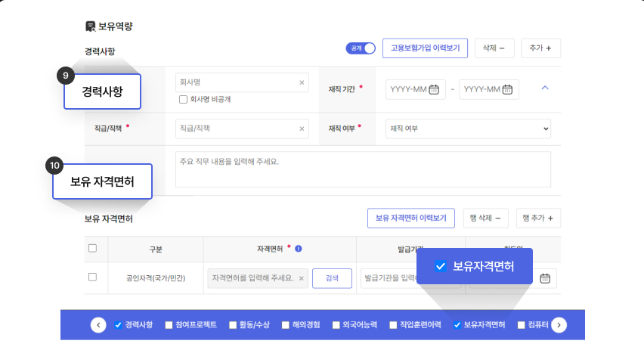Click the 재직 기간 start YYYY-MM field
Image resolution: width=644 pixels, height=347 pixels.
pyautogui.click(x=415, y=89)
